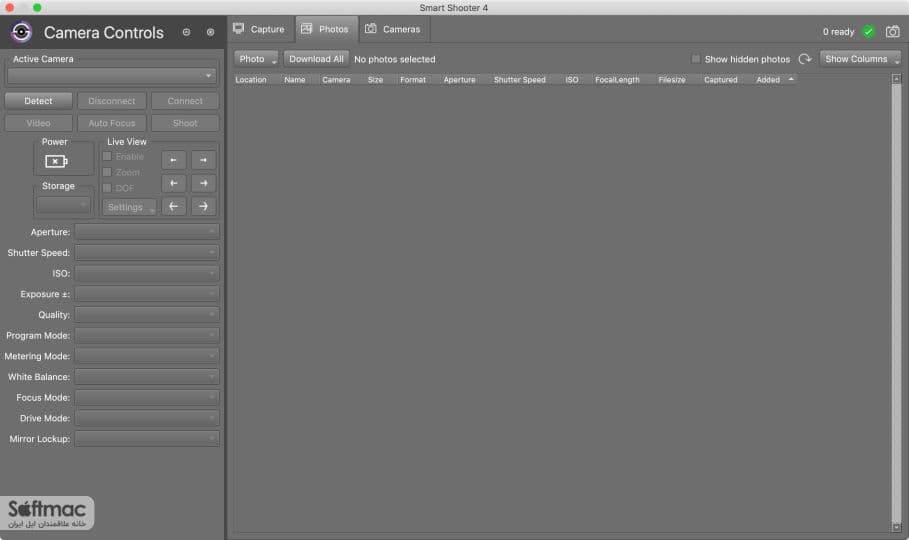Click the photo list vertical scrollbar

[896, 303]
